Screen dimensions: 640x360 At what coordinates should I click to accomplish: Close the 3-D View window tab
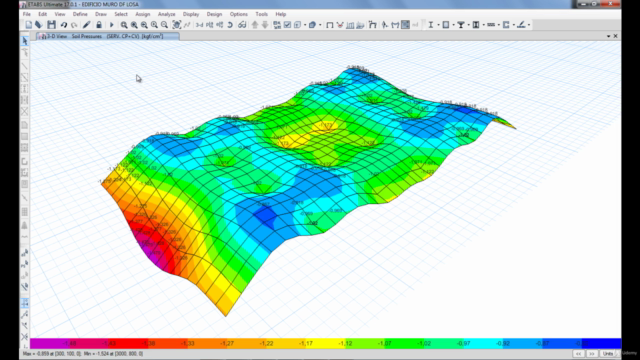616,36
